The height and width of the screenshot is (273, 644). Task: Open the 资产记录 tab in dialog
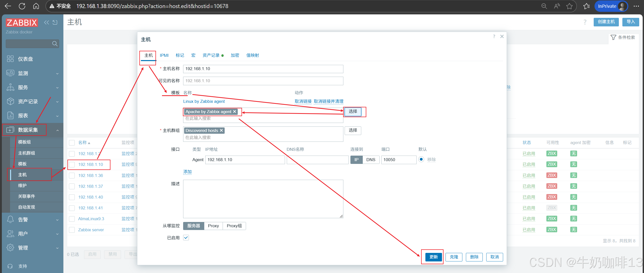[x=211, y=55]
